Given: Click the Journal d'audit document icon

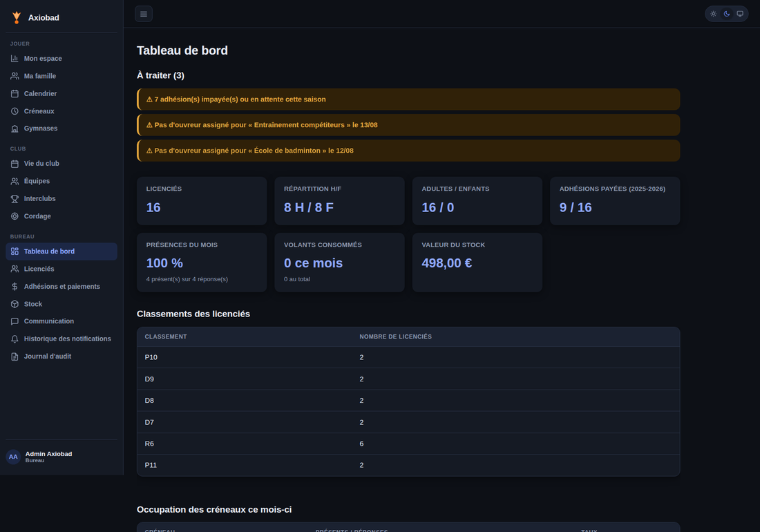Looking at the screenshot, I should [15, 357].
